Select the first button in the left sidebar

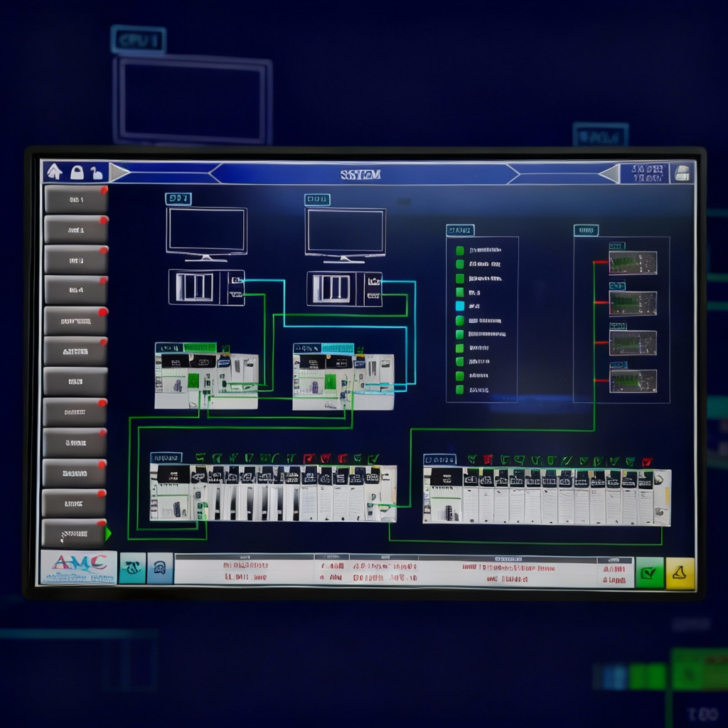tap(75, 200)
